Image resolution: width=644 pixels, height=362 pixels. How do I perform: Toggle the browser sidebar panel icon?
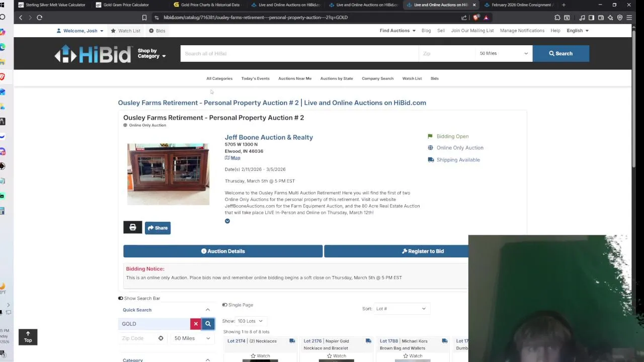tap(592, 18)
